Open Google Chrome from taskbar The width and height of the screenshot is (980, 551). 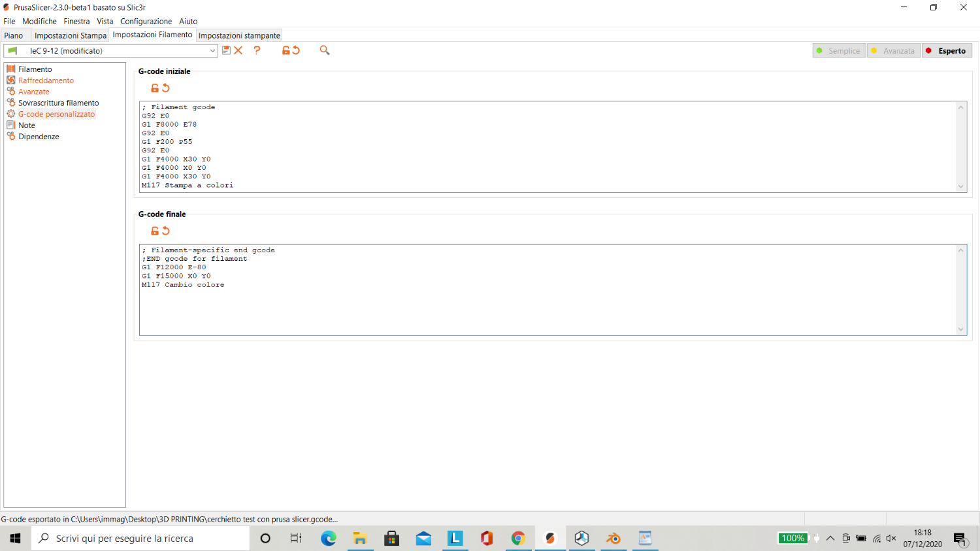[518, 539]
